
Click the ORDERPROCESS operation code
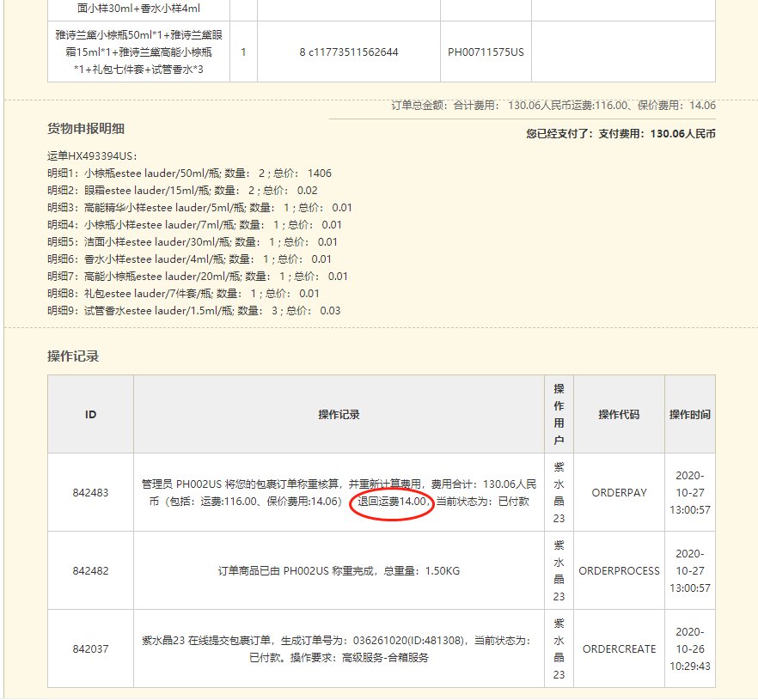[x=619, y=571]
